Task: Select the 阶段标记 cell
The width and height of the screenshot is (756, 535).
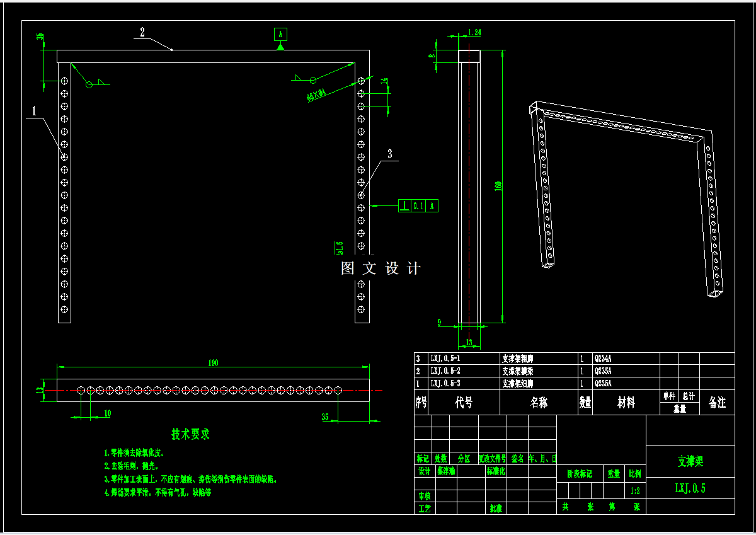Action: [580, 474]
